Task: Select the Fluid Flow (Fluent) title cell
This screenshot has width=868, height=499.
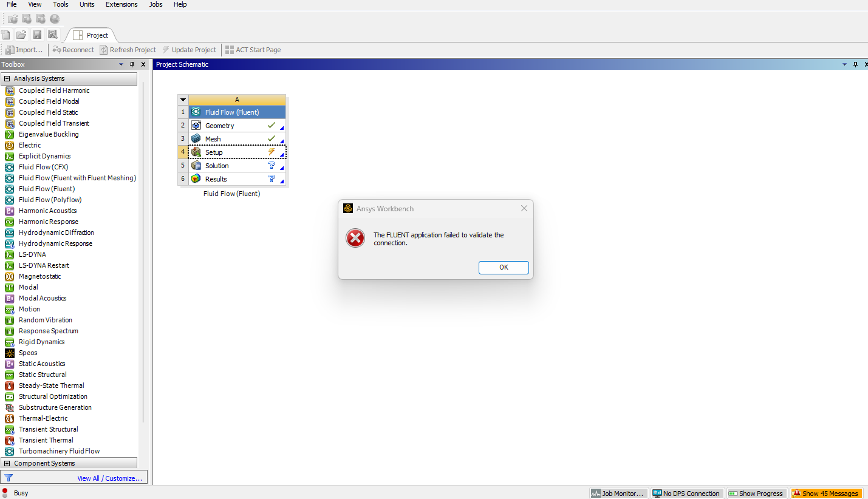Action: [x=237, y=112]
